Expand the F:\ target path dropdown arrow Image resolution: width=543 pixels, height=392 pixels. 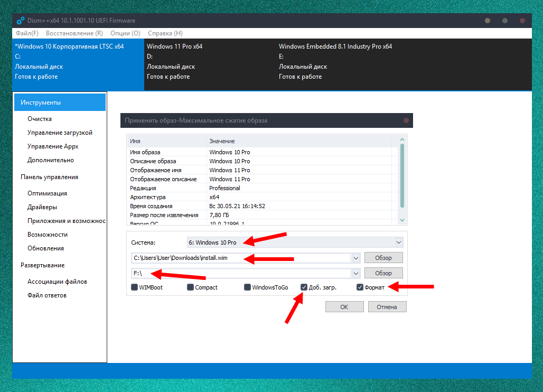[x=355, y=273]
